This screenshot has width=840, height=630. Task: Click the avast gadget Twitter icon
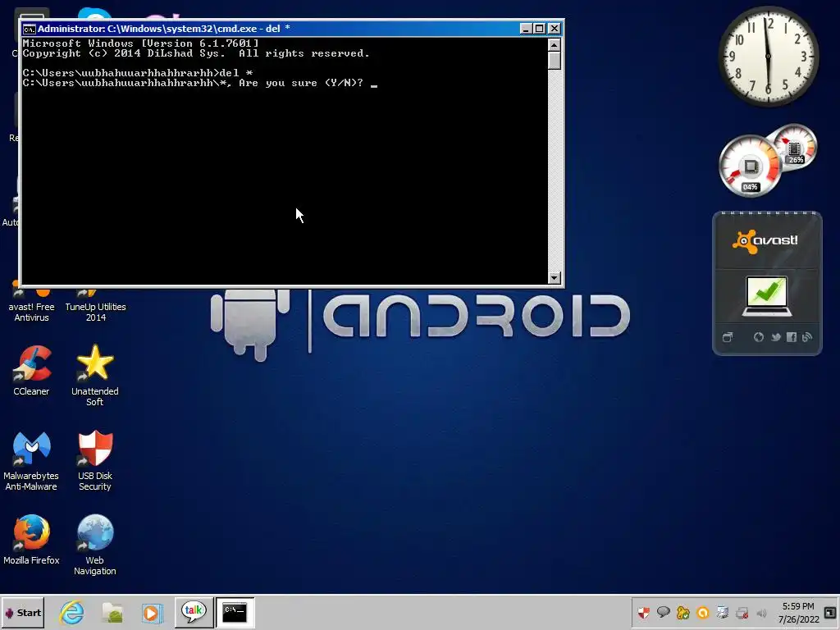pyautogui.click(x=776, y=337)
